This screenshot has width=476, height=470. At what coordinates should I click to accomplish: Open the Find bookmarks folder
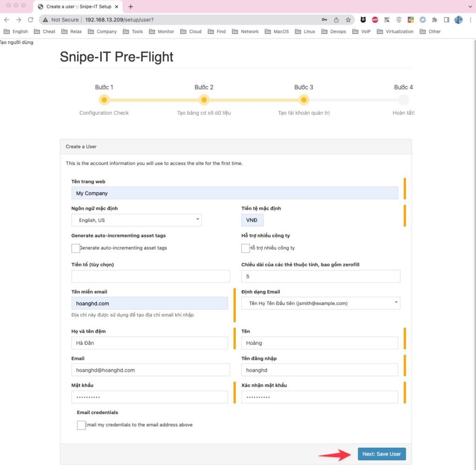point(217,32)
